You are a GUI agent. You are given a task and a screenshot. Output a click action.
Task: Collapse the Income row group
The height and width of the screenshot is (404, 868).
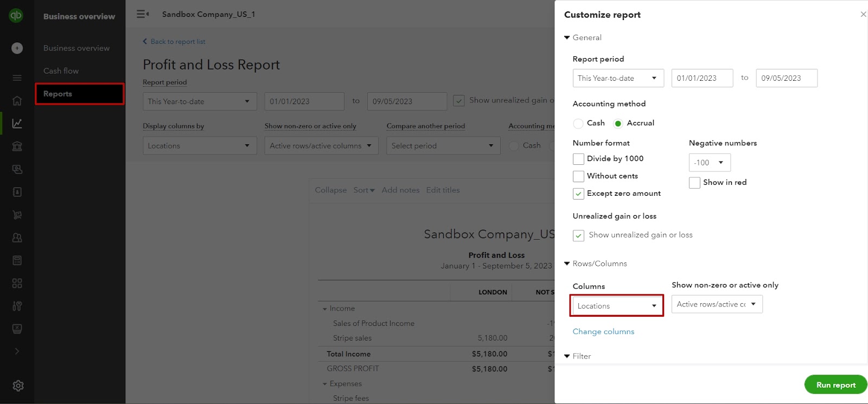325,309
